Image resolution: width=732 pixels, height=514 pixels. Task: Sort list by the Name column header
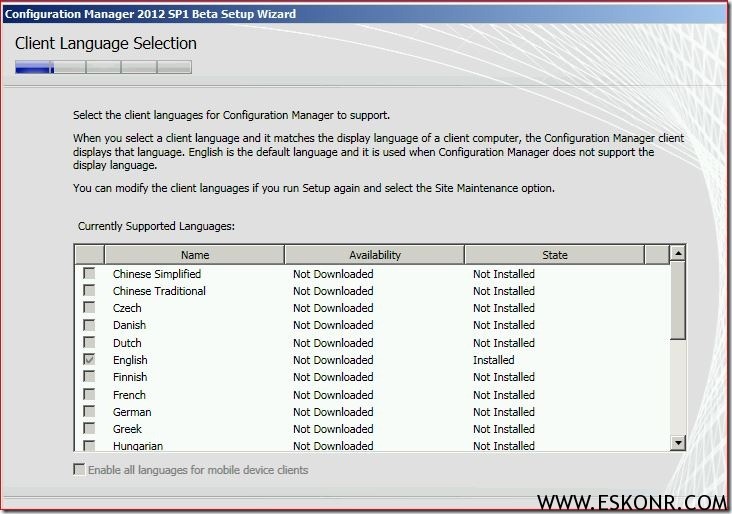[x=195, y=255]
